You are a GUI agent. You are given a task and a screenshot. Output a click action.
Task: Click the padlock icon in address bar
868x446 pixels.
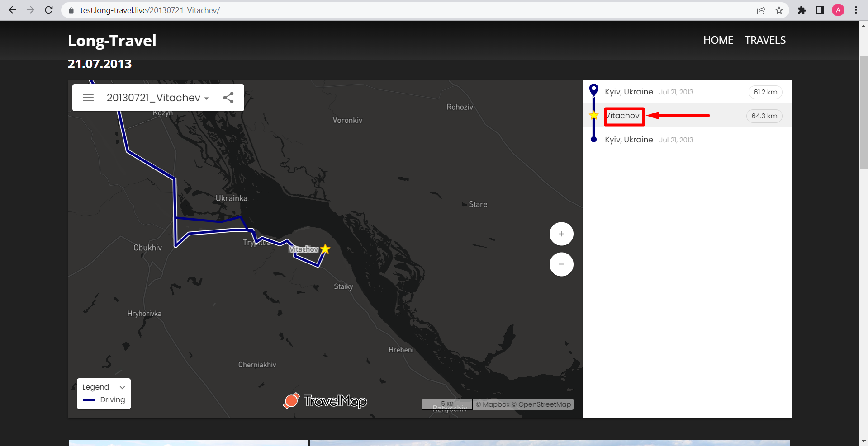pos(71,10)
